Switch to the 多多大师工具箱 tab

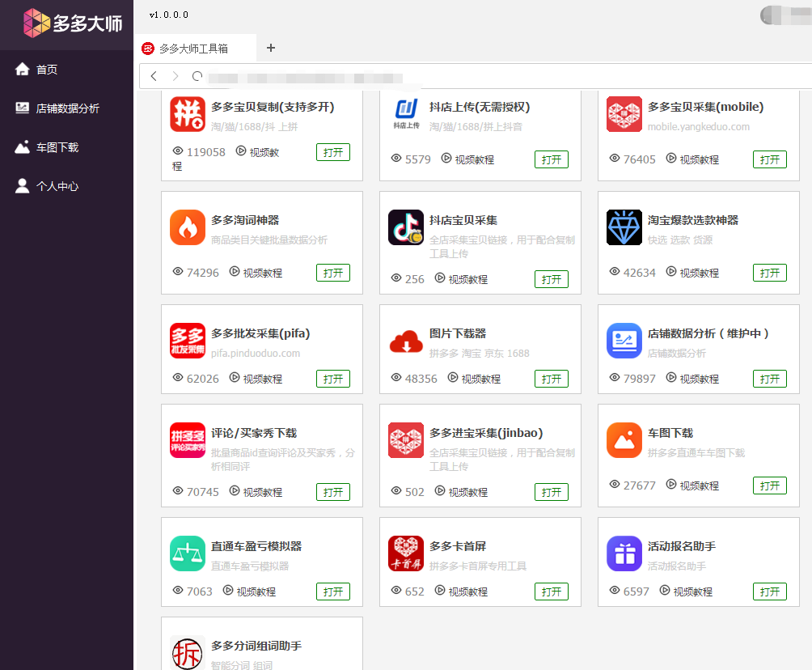(193, 49)
